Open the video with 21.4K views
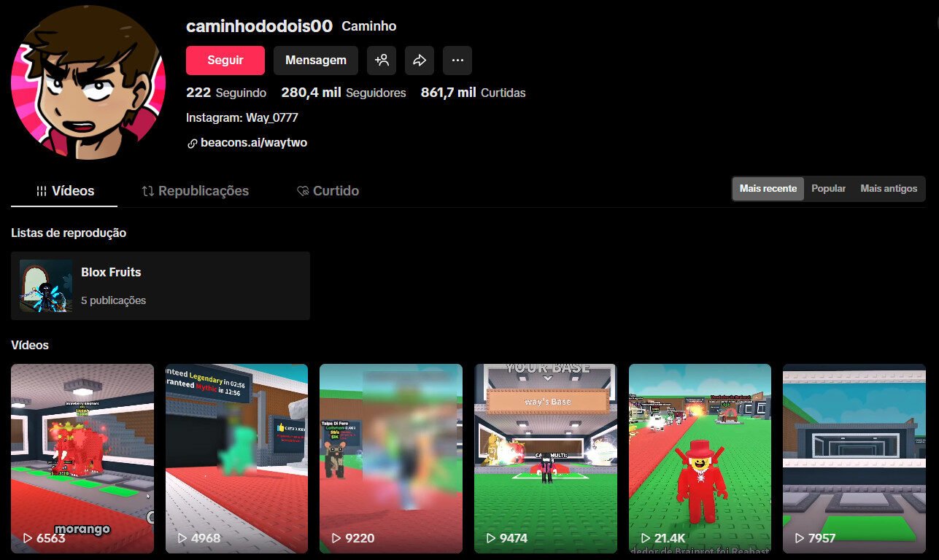The height and width of the screenshot is (560, 939). [700, 459]
